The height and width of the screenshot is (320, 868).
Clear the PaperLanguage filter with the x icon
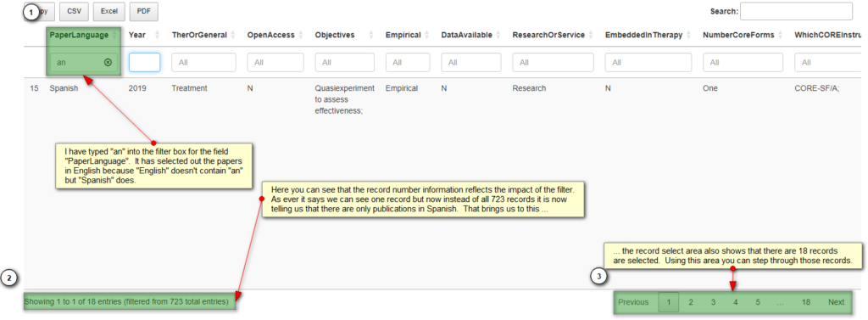click(x=108, y=63)
